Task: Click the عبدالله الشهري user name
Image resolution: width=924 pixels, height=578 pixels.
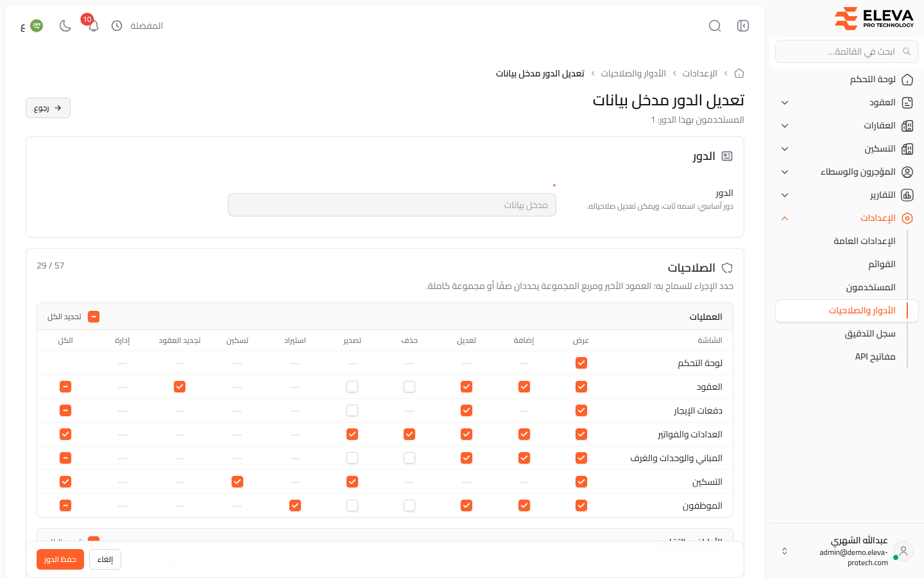Action: 859,540
